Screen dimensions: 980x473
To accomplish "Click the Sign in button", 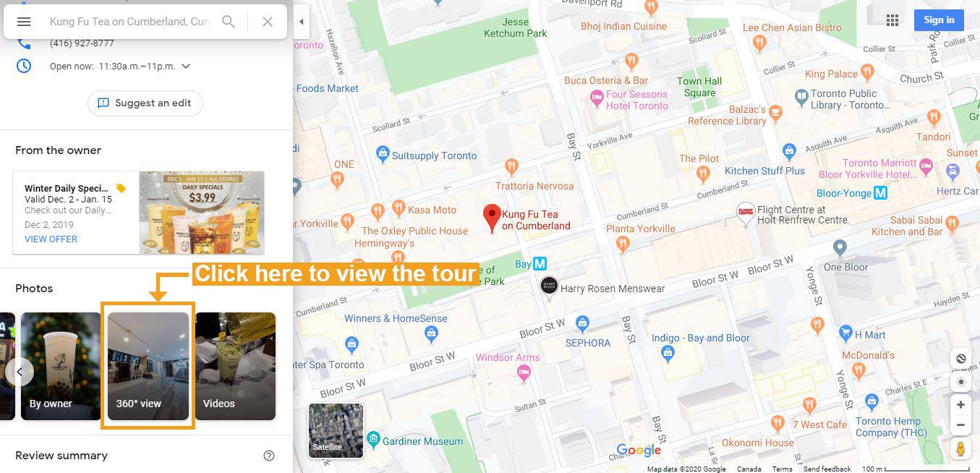I will coord(939,20).
